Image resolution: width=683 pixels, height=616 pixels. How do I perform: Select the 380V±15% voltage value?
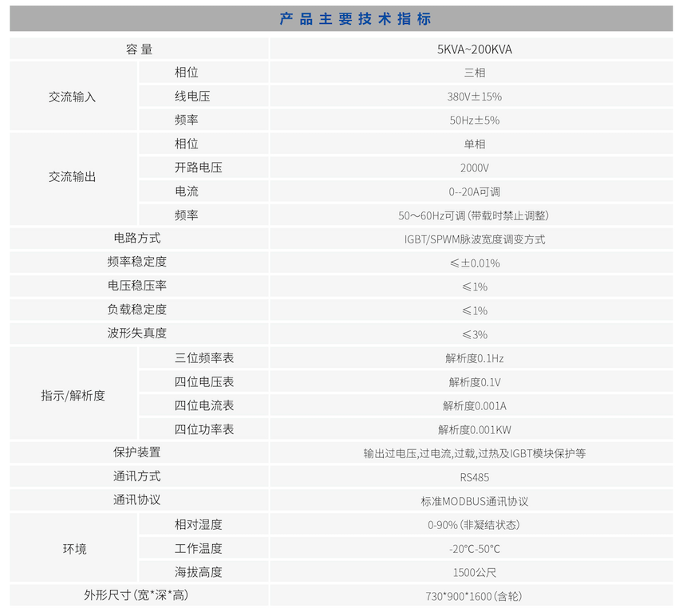pos(475,97)
